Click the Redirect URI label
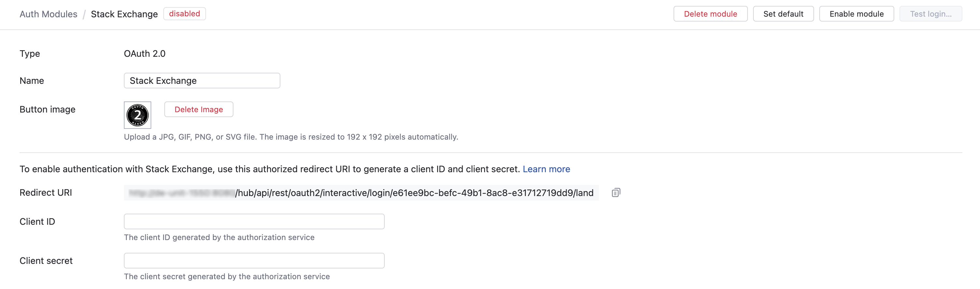The width and height of the screenshot is (980, 289). [x=46, y=193]
